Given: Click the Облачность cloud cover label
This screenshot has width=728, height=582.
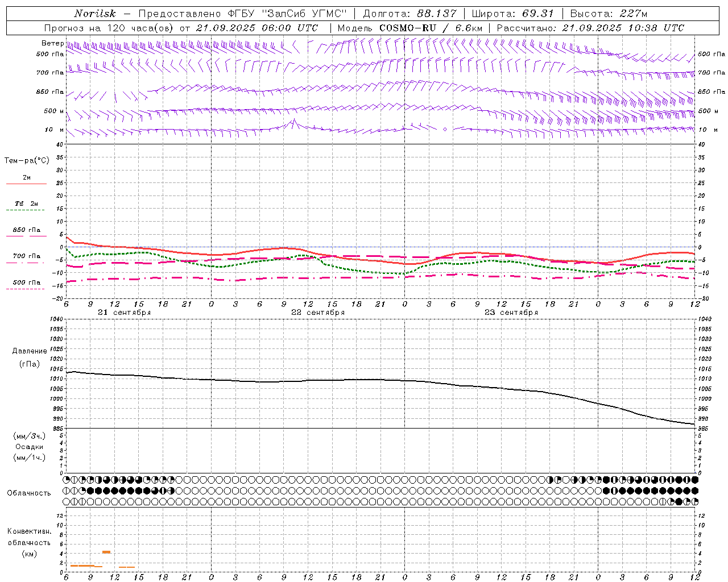Looking at the screenshot, I should (x=29, y=493).
